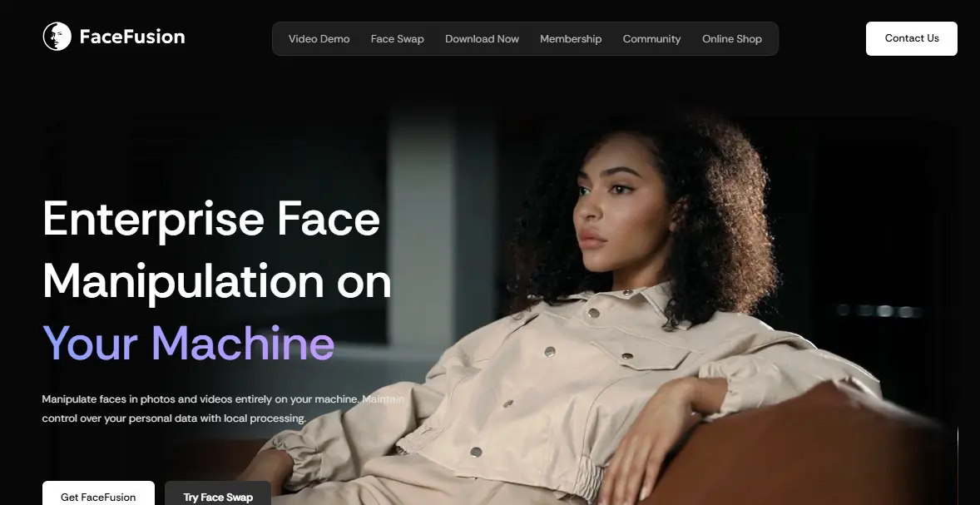Visit the Online Shop link
This screenshot has height=505, width=980.
click(x=731, y=39)
